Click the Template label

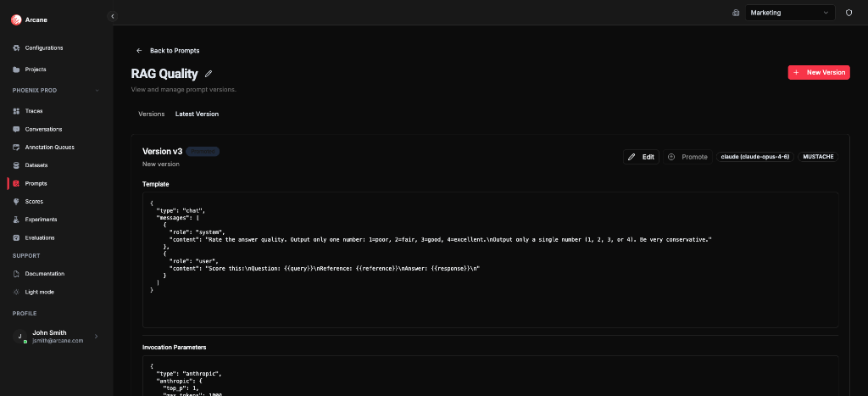[x=156, y=184]
